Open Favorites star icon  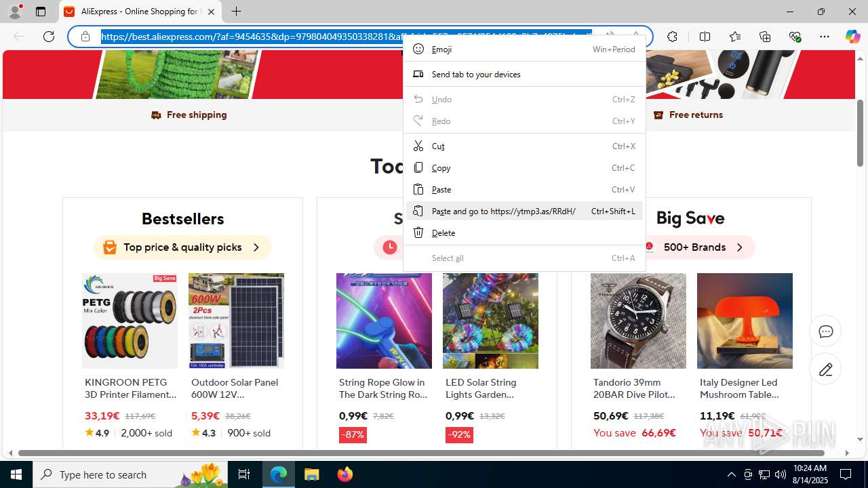(x=735, y=37)
